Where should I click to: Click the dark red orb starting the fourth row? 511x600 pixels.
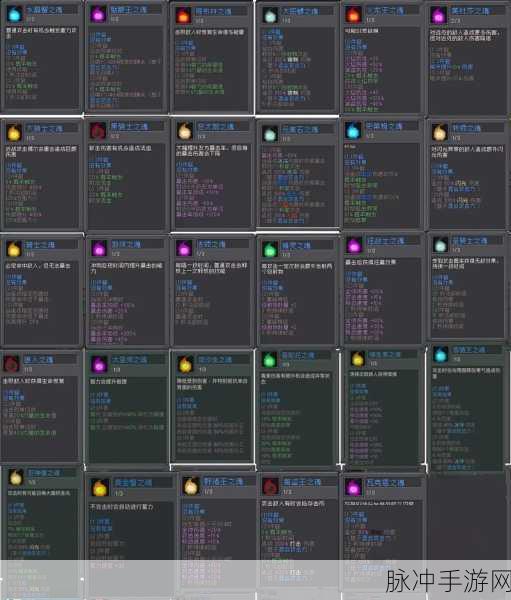tap(11, 364)
